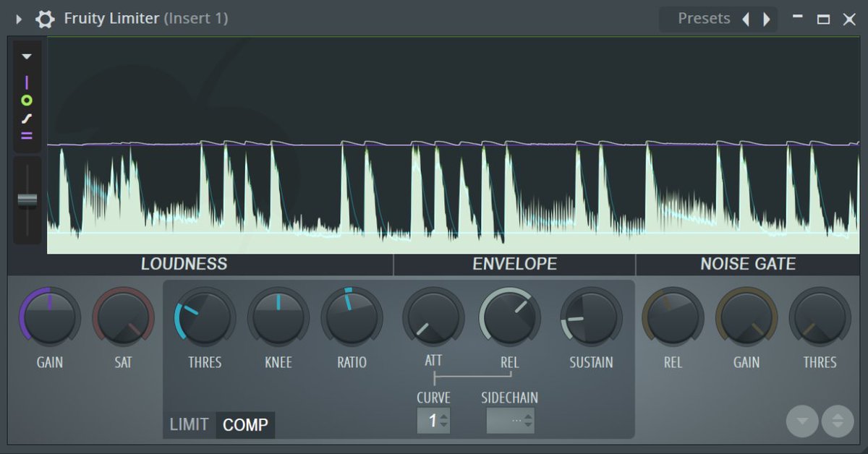The image size is (868, 454).
Task: Click the ENVELOPE section header
Action: click(x=515, y=264)
